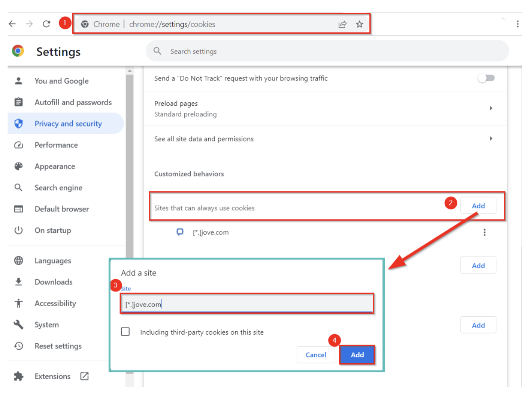Click the icon beside [*.]jove.com entry
Screen dimensions: 532x416
[180, 232]
